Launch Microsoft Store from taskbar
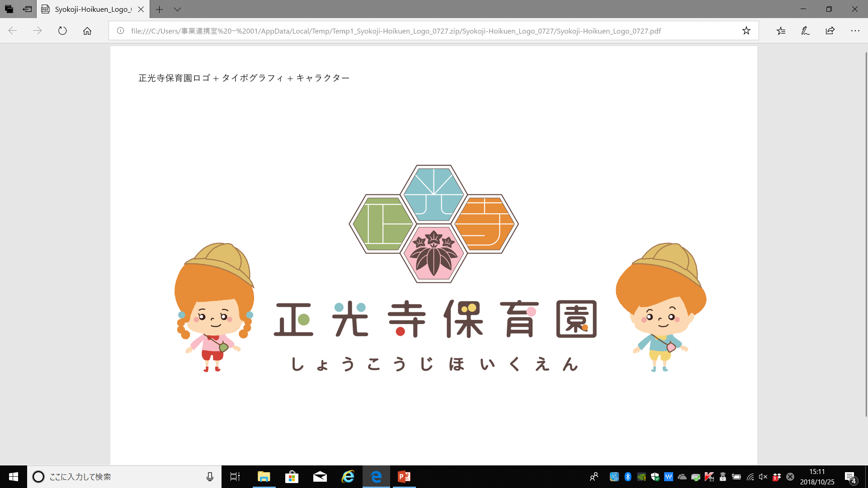Screen dimensions: 868x488 (x=292, y=477)
